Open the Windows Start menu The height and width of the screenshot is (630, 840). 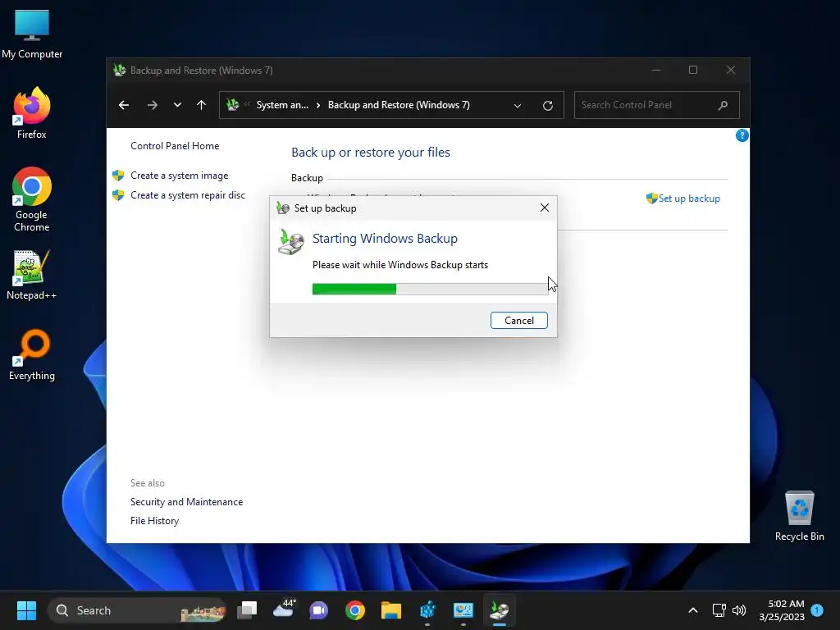coord(26,610)
